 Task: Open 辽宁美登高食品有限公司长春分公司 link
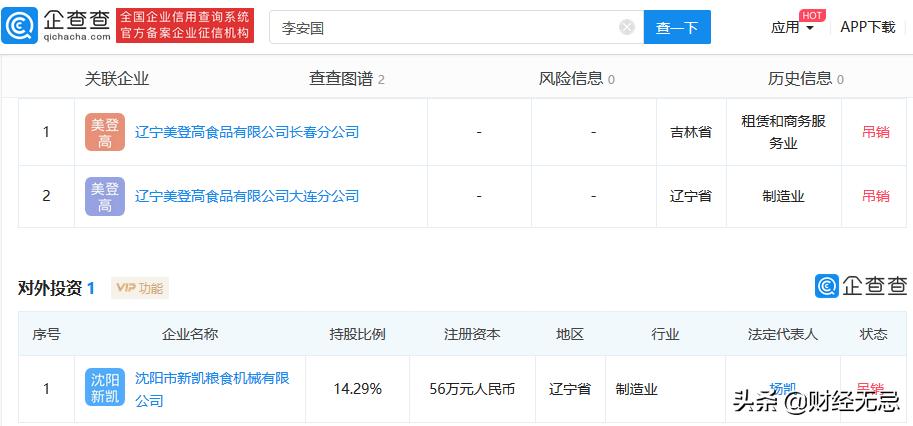(x=247, y=132)
